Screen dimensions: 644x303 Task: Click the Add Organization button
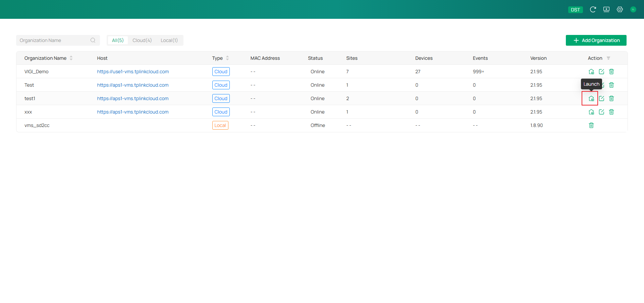tap(596, 40)
